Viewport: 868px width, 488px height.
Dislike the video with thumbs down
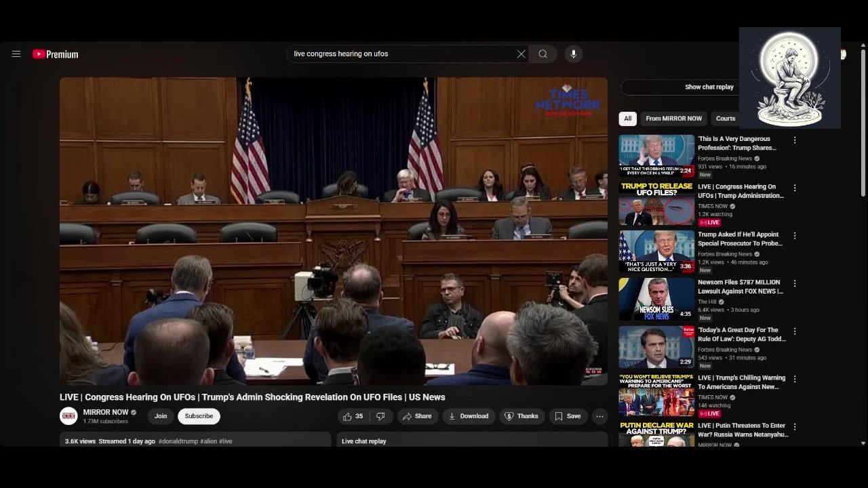click(x=381, y=416)
